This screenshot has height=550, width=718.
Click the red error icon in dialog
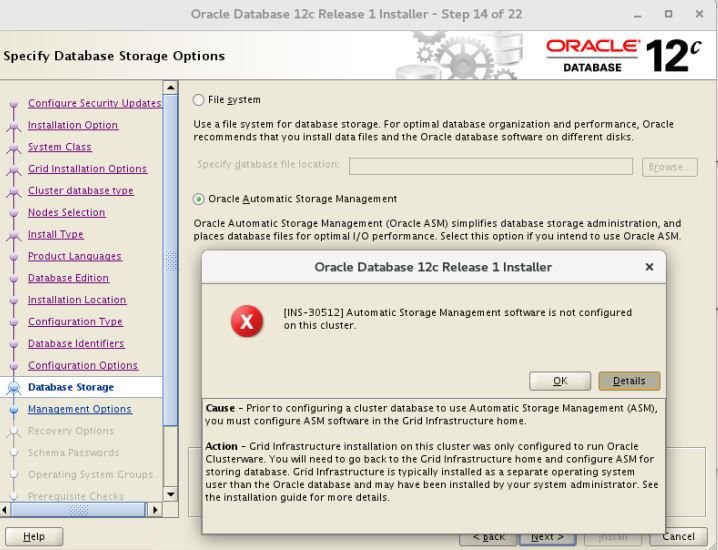click(247, 321)
